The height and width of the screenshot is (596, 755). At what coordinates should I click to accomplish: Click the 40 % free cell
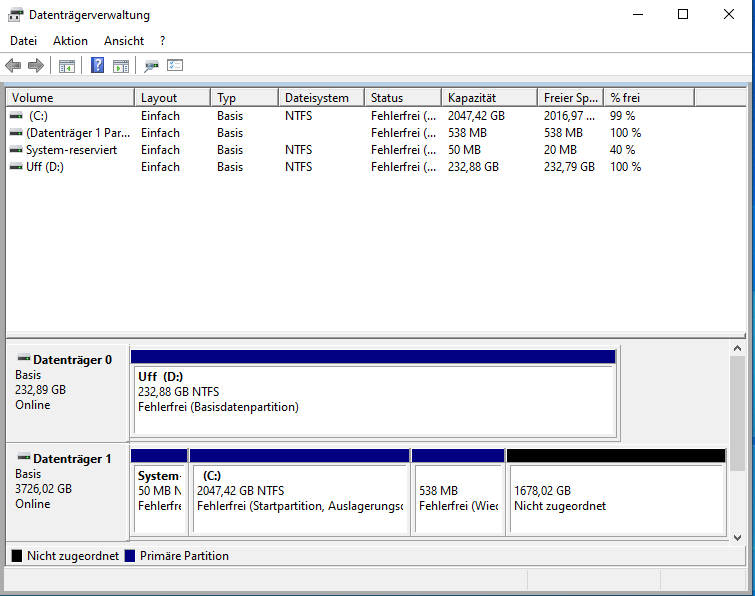coord(623,150)
